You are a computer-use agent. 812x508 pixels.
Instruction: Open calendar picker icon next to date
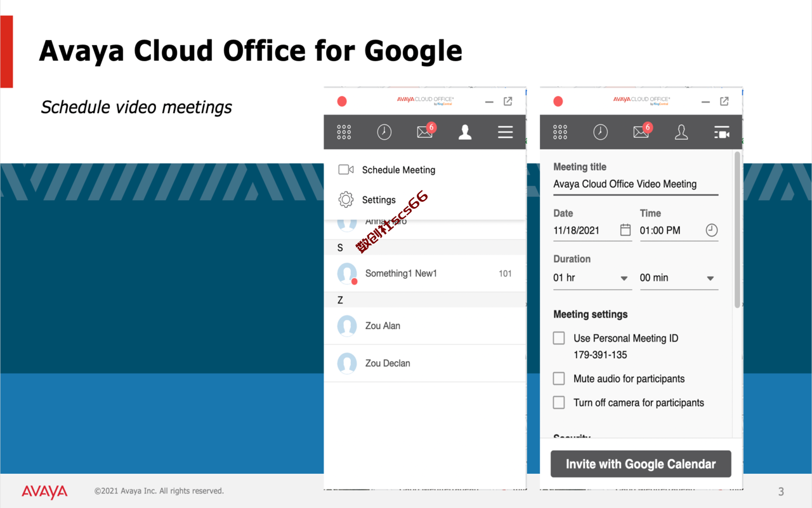[625, 230]
